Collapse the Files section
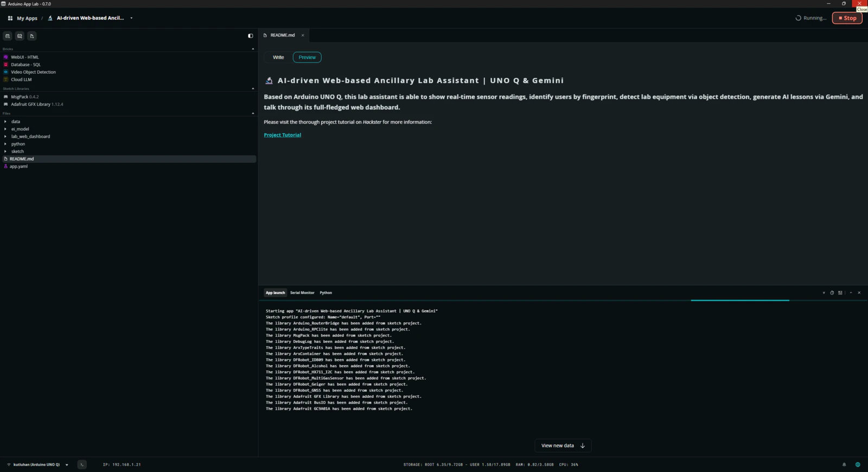 (253, 113)
